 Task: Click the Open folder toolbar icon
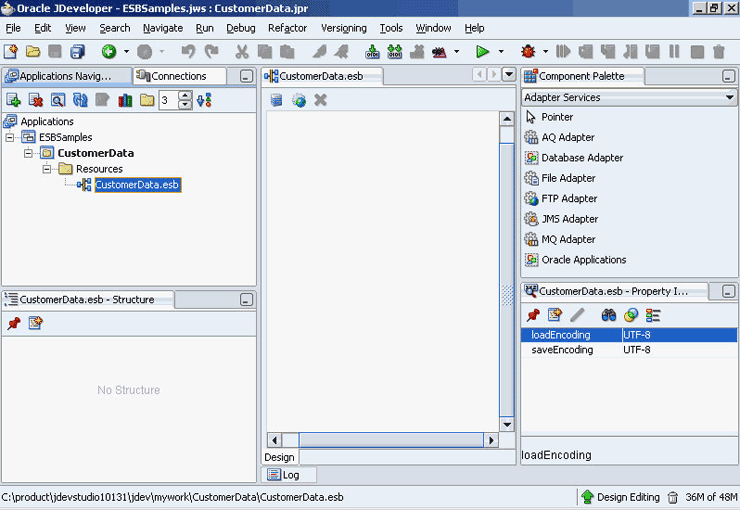(33, 51)
